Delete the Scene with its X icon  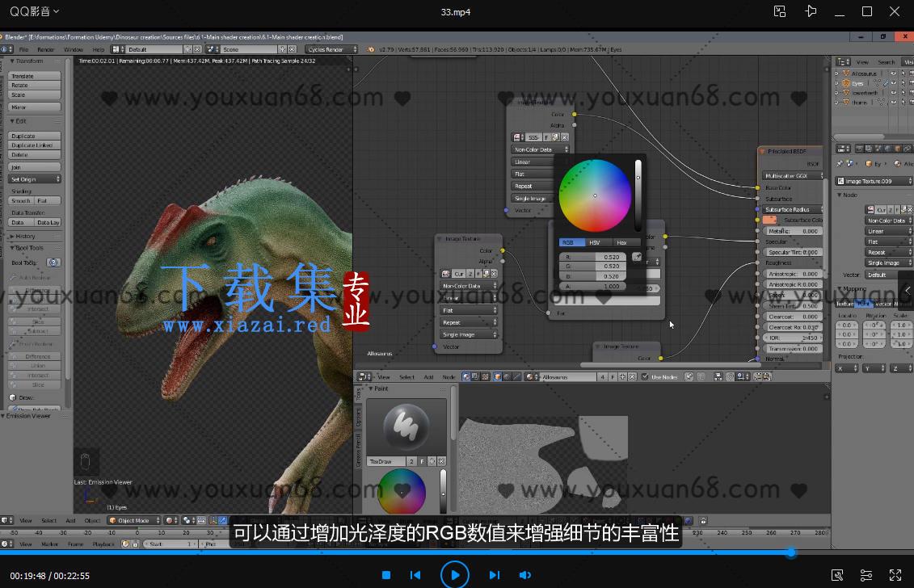point(292,49)
